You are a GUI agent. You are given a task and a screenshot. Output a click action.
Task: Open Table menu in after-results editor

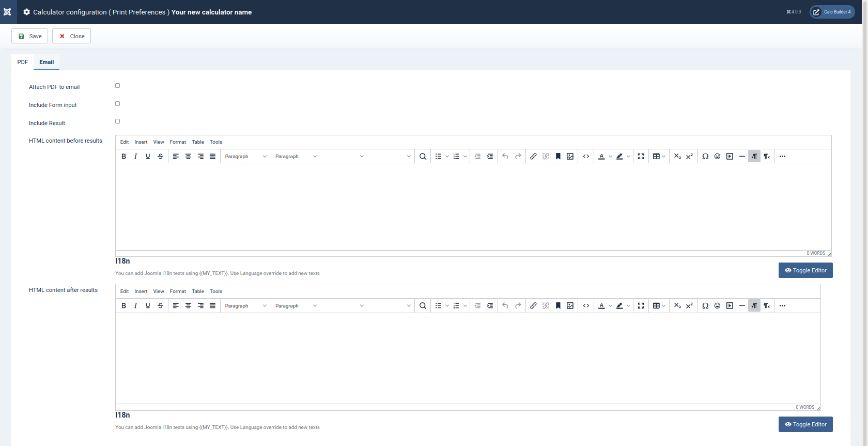coord(198,291)
